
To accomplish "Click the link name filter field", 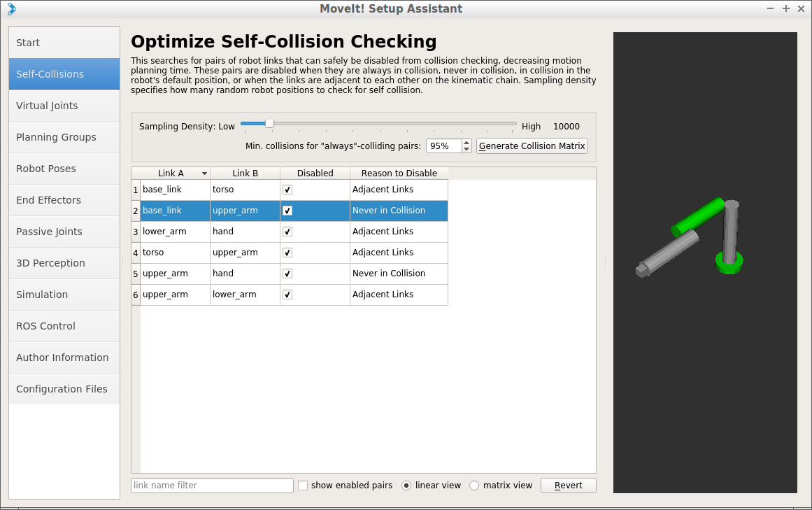I will 212,485.
